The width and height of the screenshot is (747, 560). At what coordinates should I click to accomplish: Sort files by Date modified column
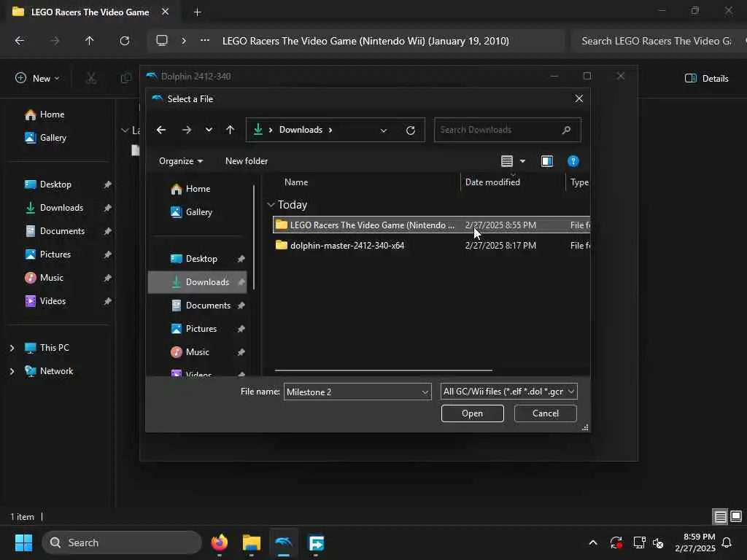click(492, 182)
